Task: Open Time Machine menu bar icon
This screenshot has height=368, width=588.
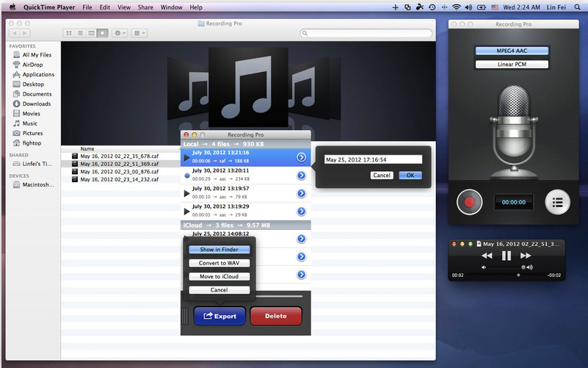Action: 432,7
